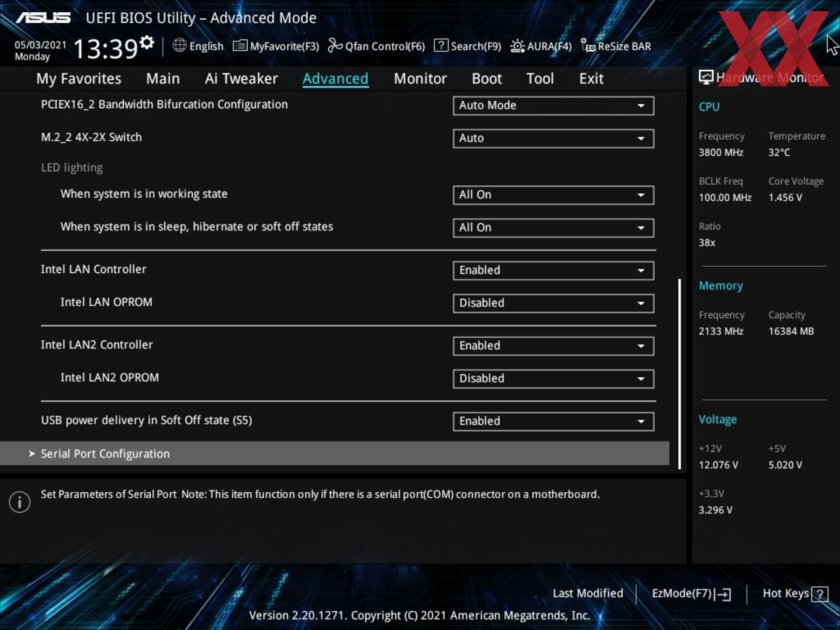Switch to Monitor tab
Image resolution: width=840 pixels, height=630 pixels.
(420, 78)
